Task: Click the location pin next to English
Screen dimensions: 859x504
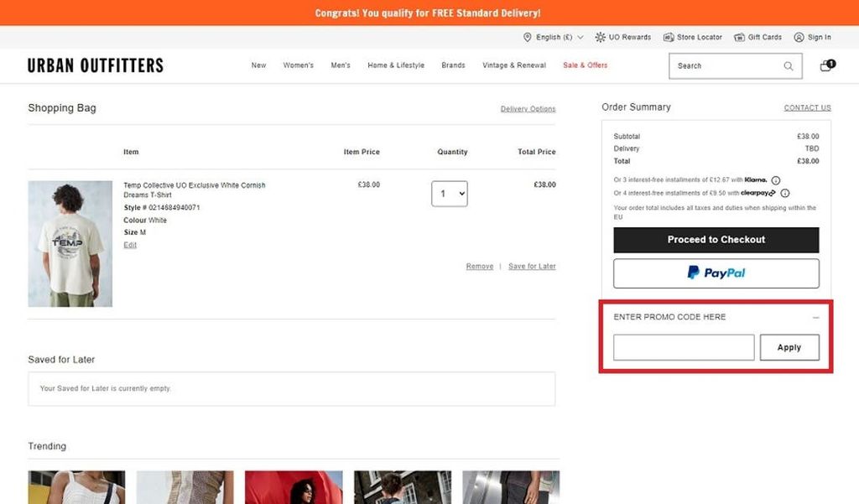Action: click(x=526, y=37)
